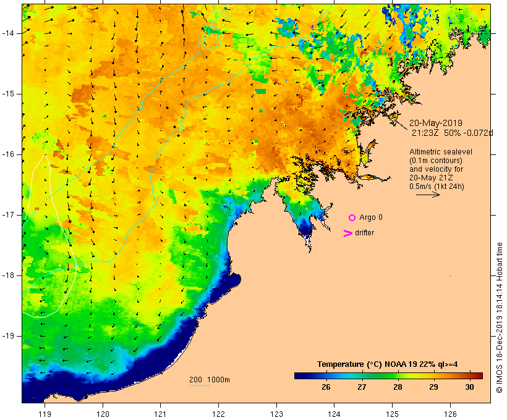507x420 pixels.
Task: Click the latitude axis label '-16'
Action: (8, 154)
